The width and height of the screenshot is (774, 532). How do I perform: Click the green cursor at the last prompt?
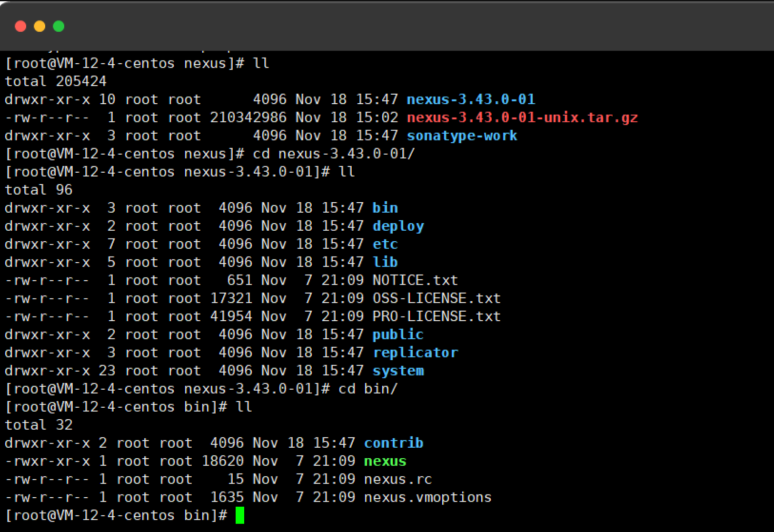(240, 515)
